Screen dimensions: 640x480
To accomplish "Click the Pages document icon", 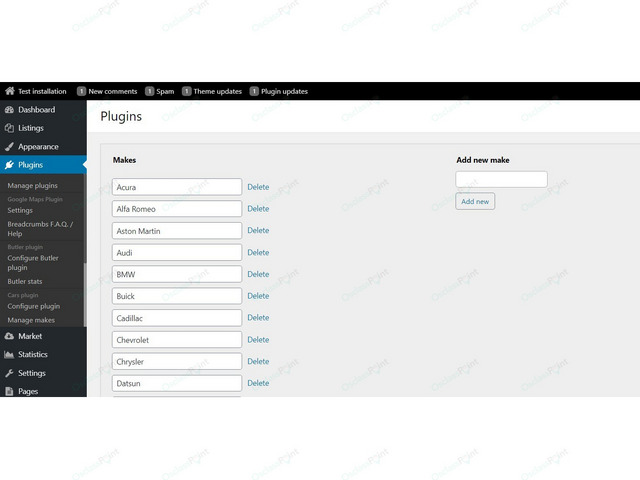I will coord(9,391).
